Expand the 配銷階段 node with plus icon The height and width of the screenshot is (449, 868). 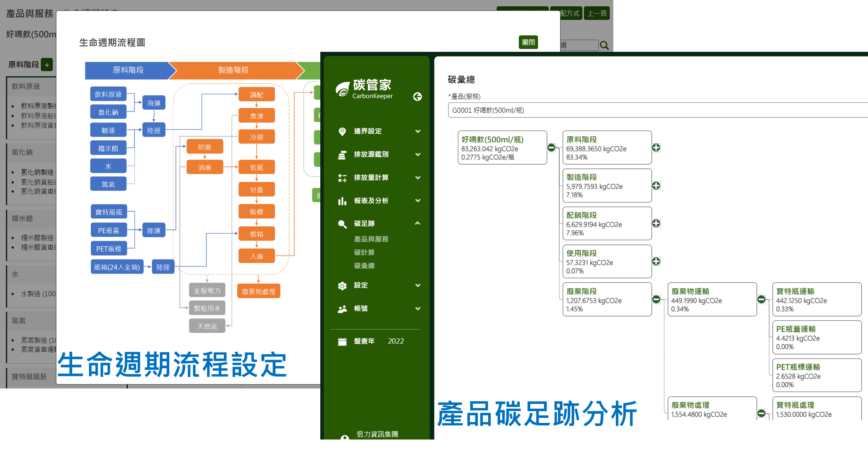[x=656, y=223]
